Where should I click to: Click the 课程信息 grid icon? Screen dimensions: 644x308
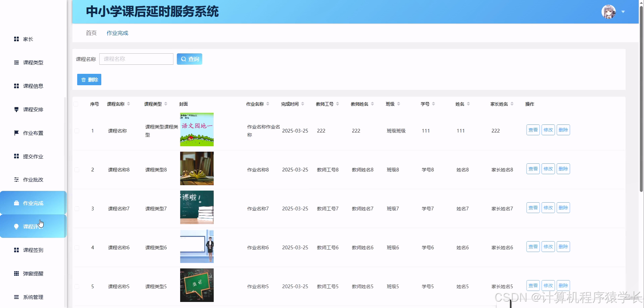click(x=16, y=86)
